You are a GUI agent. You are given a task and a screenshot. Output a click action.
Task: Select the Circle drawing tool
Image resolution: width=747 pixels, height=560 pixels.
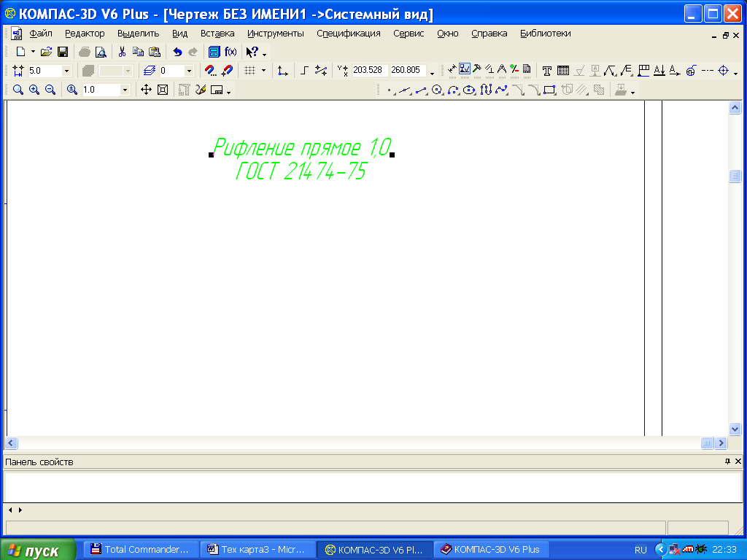coord(437,90)
